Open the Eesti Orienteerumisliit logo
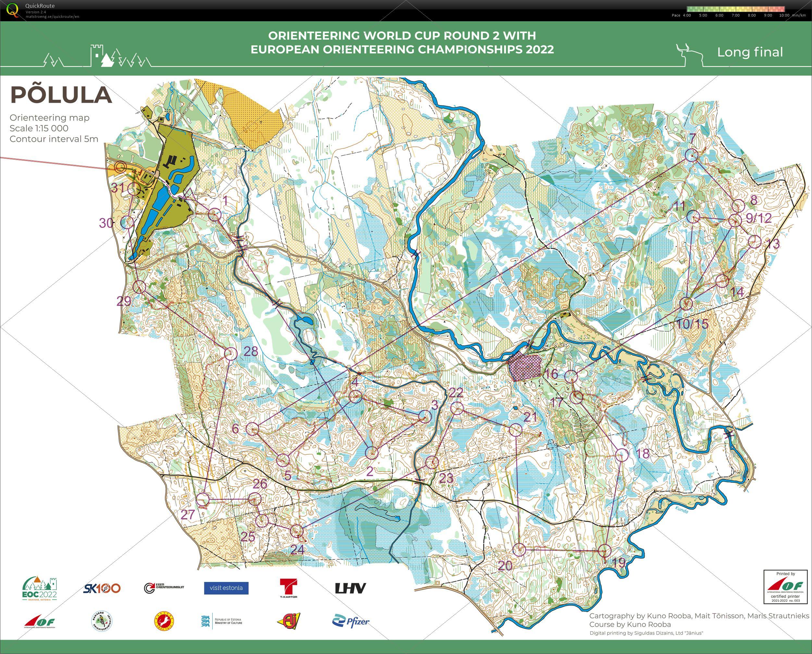The image size is (812, 654). click(165, 588)
